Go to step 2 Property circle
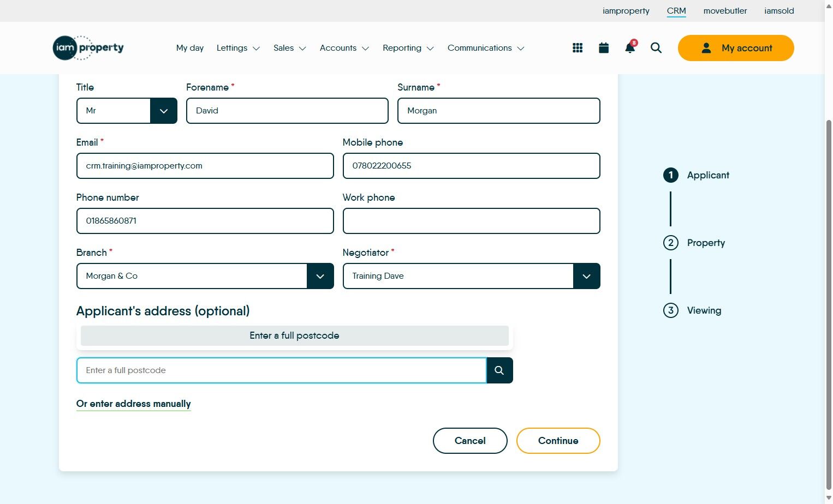833x504 pixels. click(x=671, y=243)
